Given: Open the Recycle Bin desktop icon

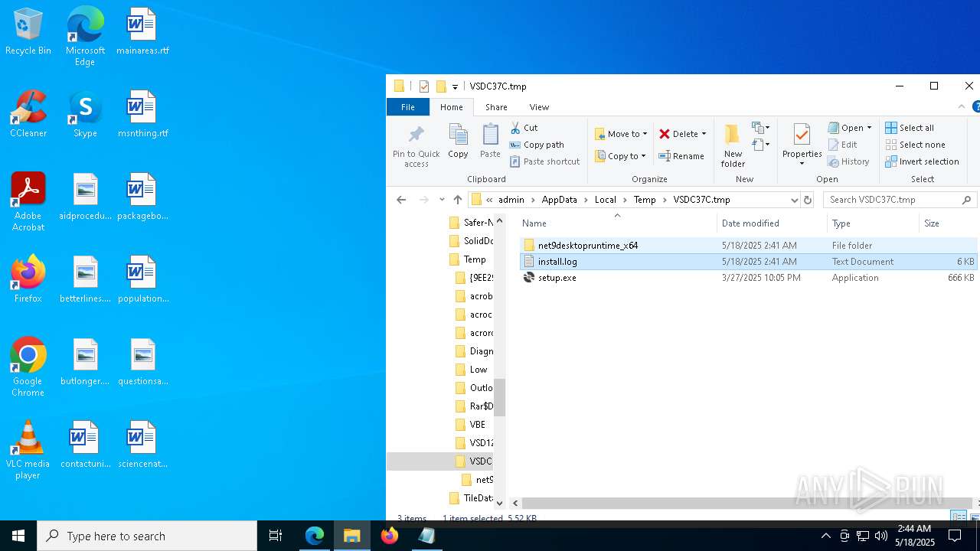Looking at the screenshot, I should pyautogui.click(x=28, y=32).
